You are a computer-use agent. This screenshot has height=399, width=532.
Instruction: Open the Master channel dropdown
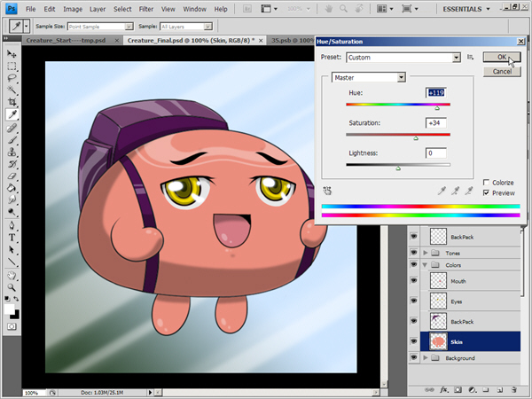pyautogui.click(x=401, y=78)
